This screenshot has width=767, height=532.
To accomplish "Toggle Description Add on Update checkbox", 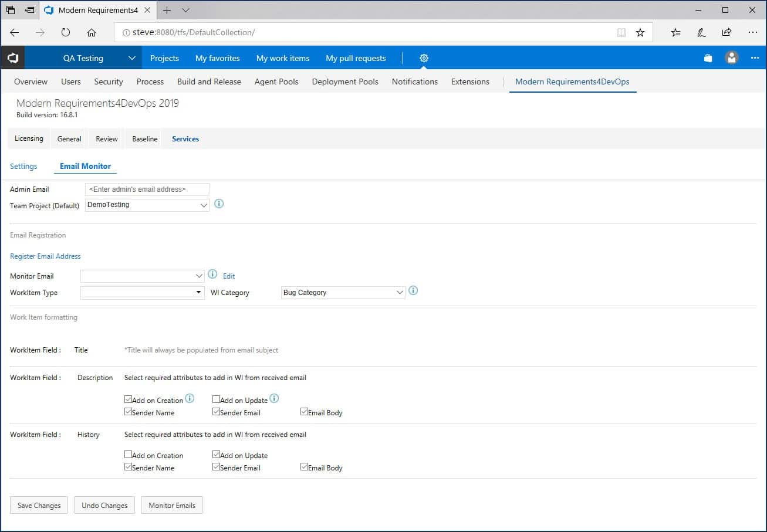I will click(216, 399).
